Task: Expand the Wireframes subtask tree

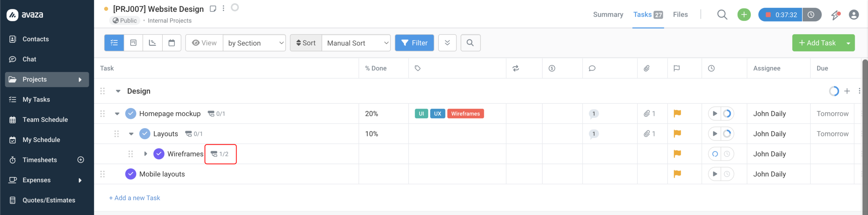Action: click(x=145, y=154)
